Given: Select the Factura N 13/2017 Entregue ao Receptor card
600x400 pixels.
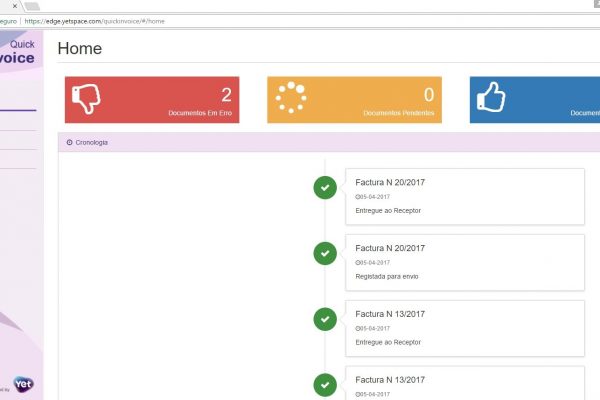Looking at the screenshot, I should click(464, 328).
